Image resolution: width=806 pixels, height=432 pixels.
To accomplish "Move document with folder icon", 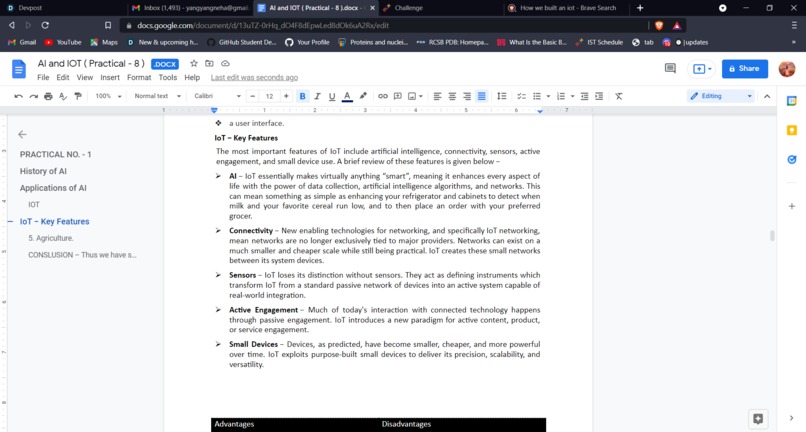I will click(x=209, y=63).
